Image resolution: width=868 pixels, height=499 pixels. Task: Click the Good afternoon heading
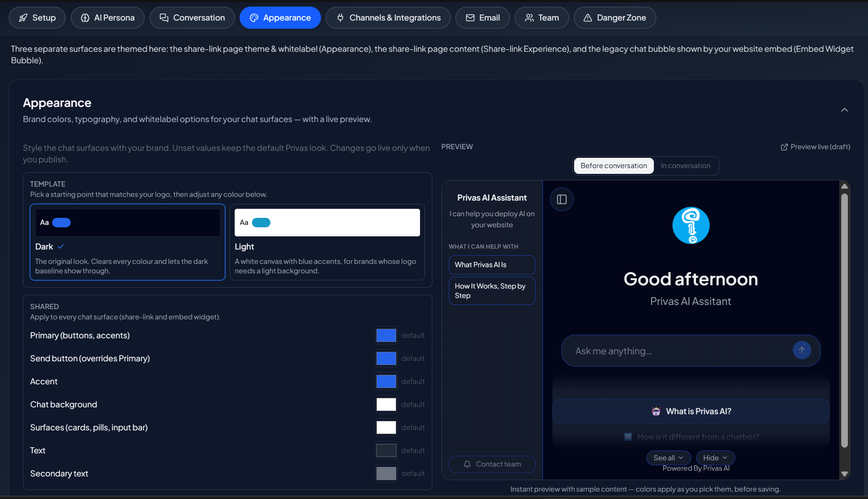point(691,279)
